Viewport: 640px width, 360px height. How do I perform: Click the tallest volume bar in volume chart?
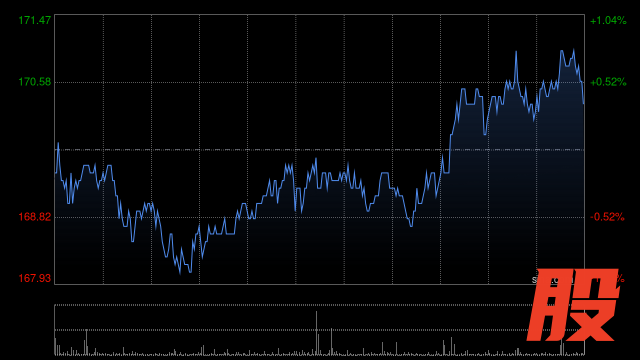(316, 333)
